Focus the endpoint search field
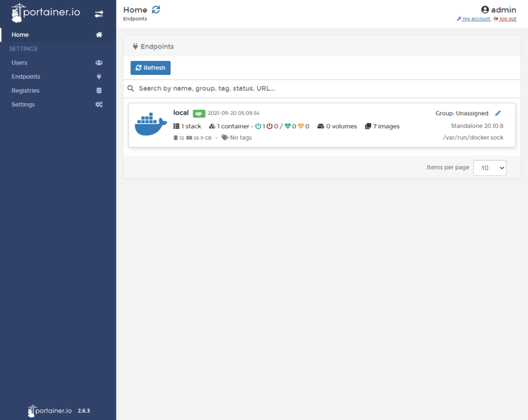Image resolution: width=528 pixels, height=420 pixels. coord(322,88)
